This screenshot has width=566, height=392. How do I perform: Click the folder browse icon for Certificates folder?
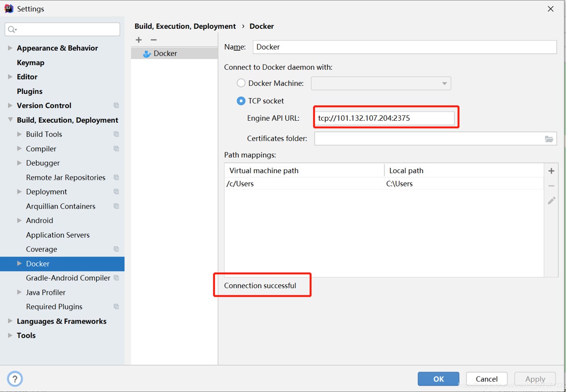[x=549, y=139]
